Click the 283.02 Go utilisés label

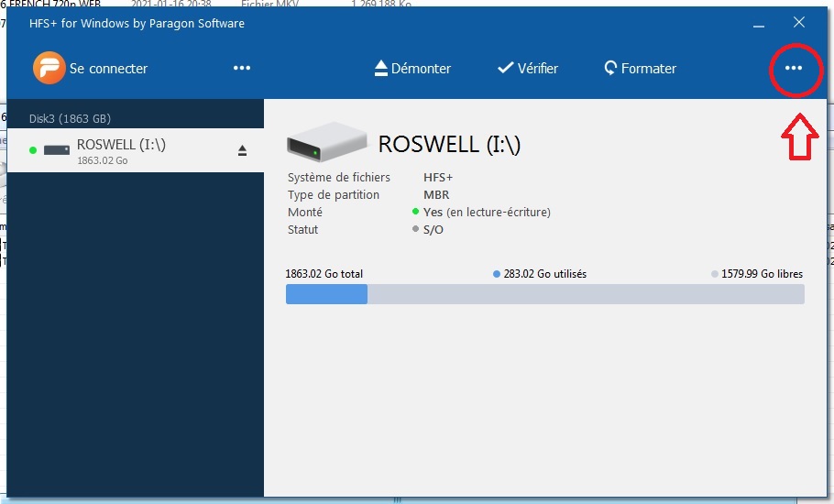544,274
